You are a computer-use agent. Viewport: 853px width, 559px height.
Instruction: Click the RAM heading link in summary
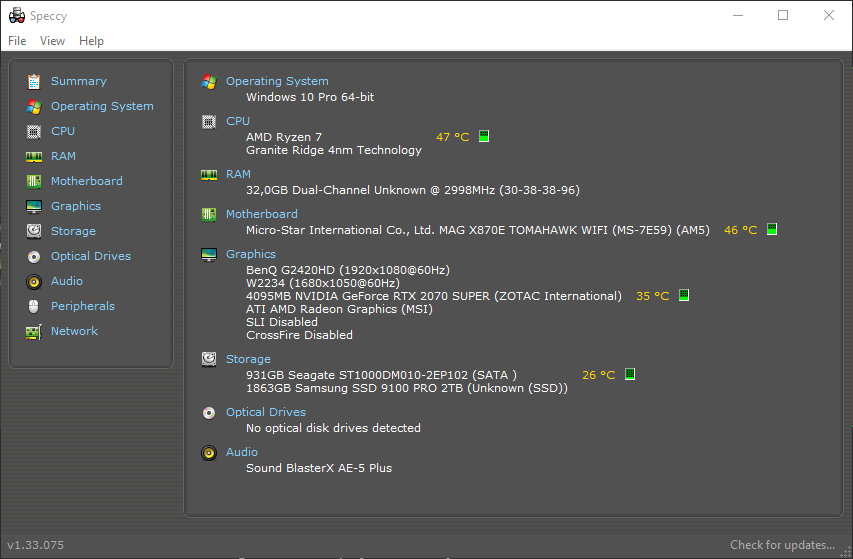point(238,174)
